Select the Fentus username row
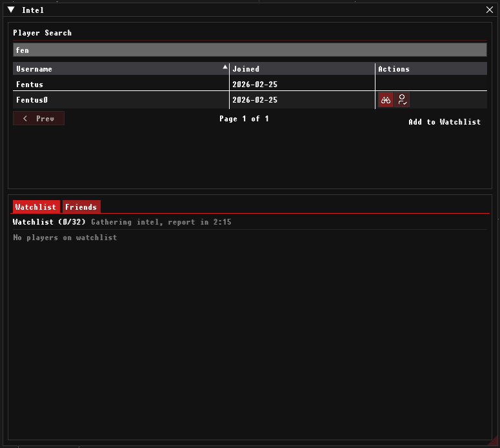 250,84
